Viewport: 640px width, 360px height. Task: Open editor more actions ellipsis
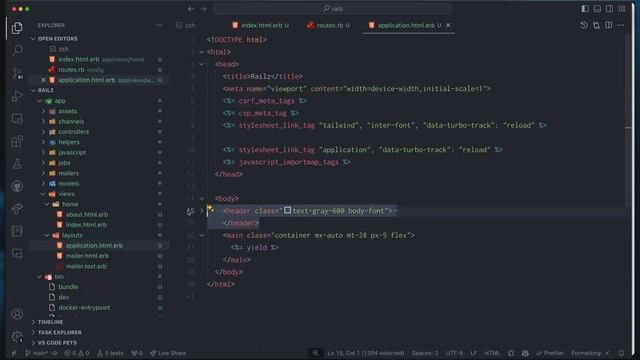pos(621,25)
